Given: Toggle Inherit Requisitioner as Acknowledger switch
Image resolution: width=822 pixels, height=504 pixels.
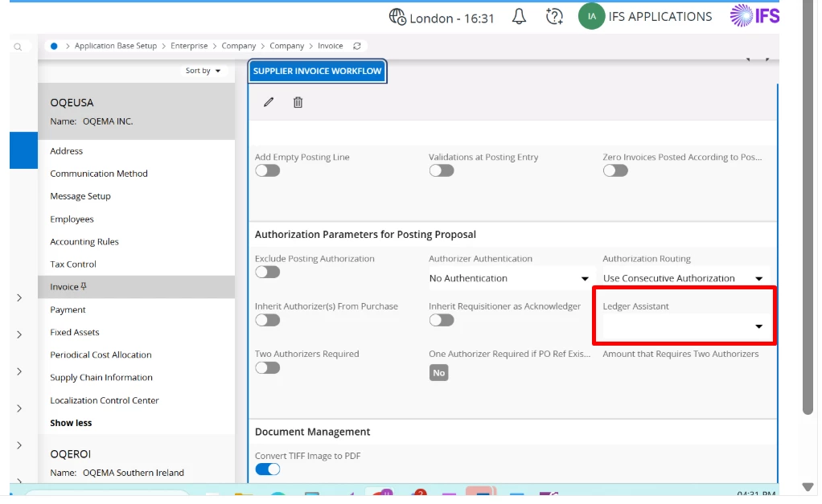Looking at the screenshot, I should point(442,320).
